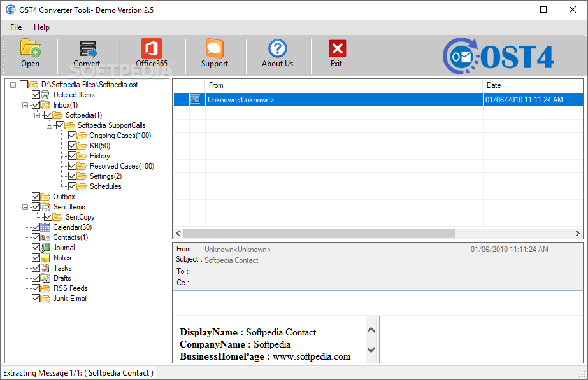Click the www.softpedia.com homepage text
This screenshot has height=380, width=588.
(312, 356)
